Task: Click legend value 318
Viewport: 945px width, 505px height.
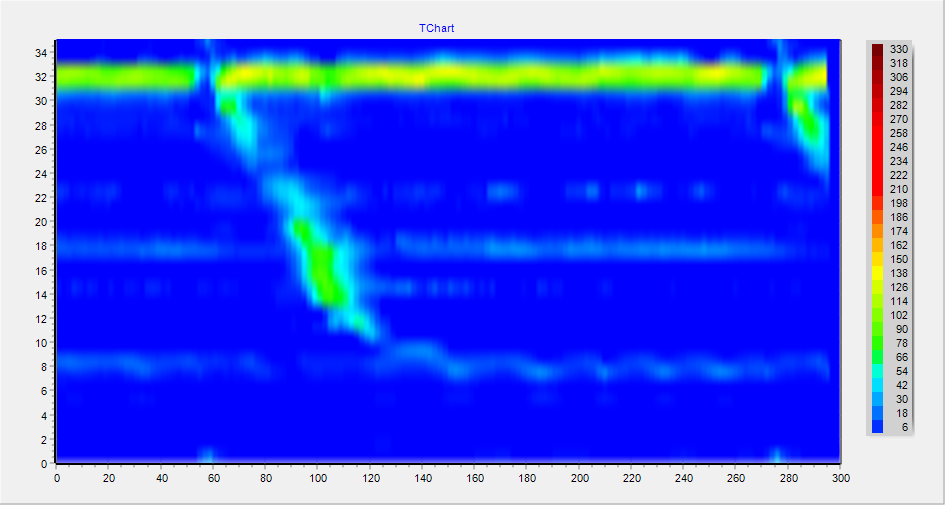Action: click(899, 63)
